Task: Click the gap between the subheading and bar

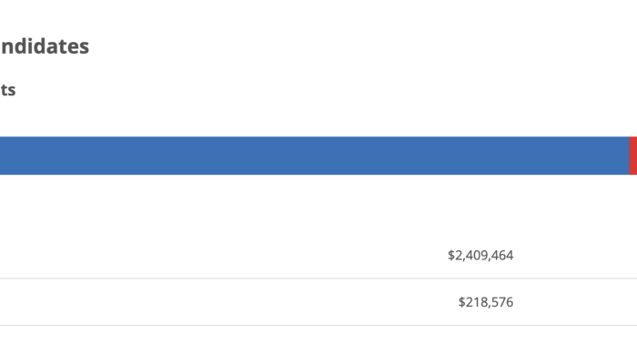Action: click(x=273, y=118)
